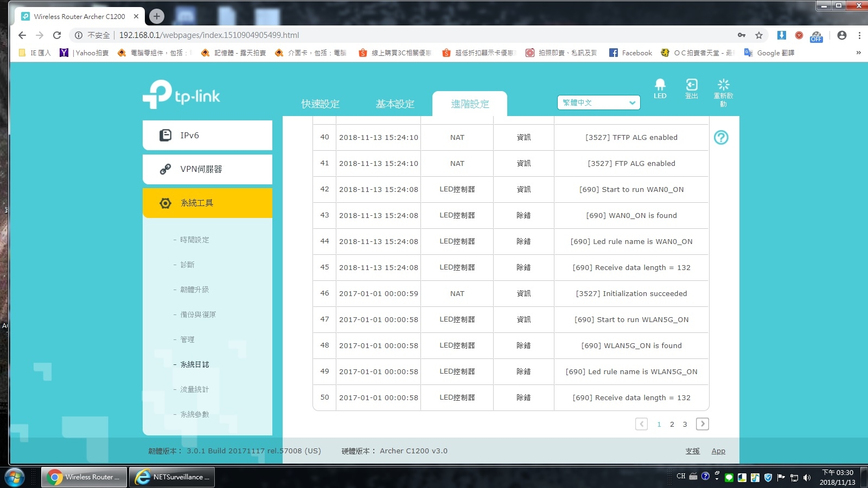Open the IPv6 sidebar section
The height and width of the screenshot is (488, 868).
[x=207, y=136]
